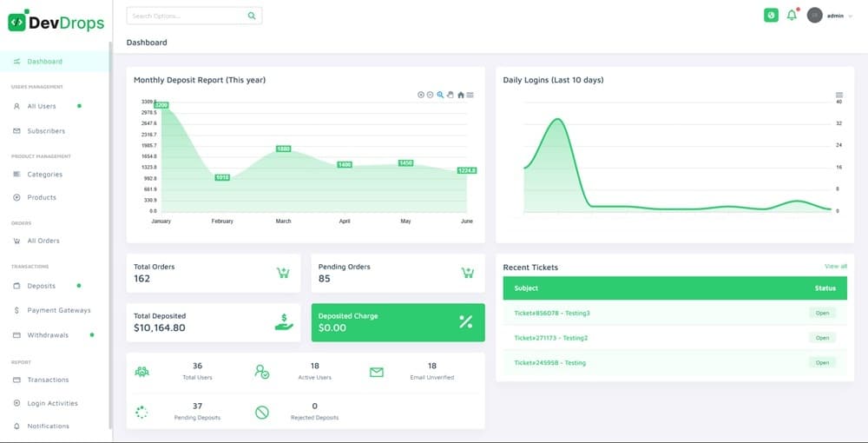This screenshot has width=868, height=443.
Task: Click View all link for Recent Tickets
Action: (x=835, y=266)
